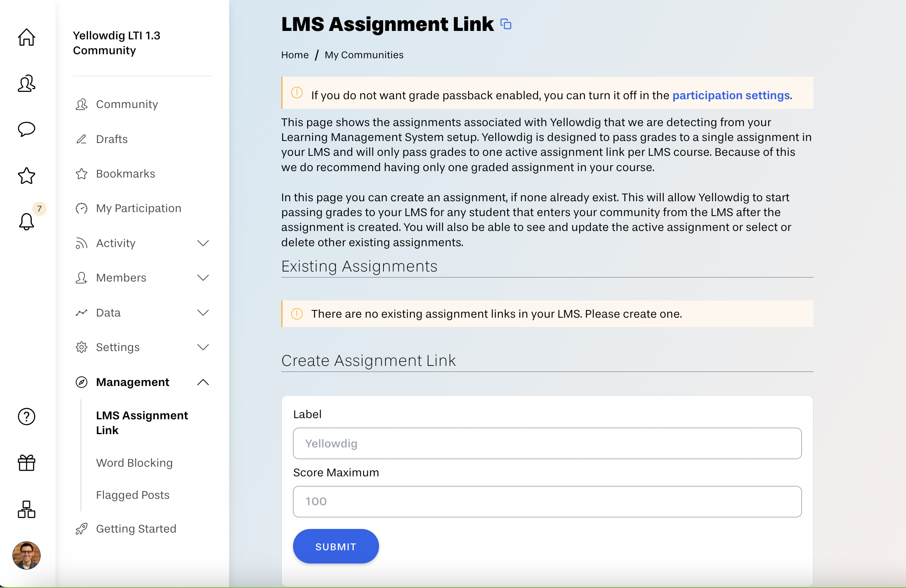
Task: Click the Bookmarks star icon in sidebar
Action: pos(82,174)
